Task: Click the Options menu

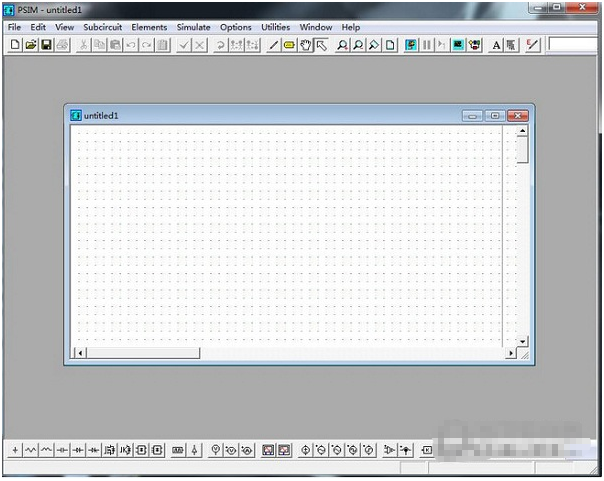Action: (236, 27)
